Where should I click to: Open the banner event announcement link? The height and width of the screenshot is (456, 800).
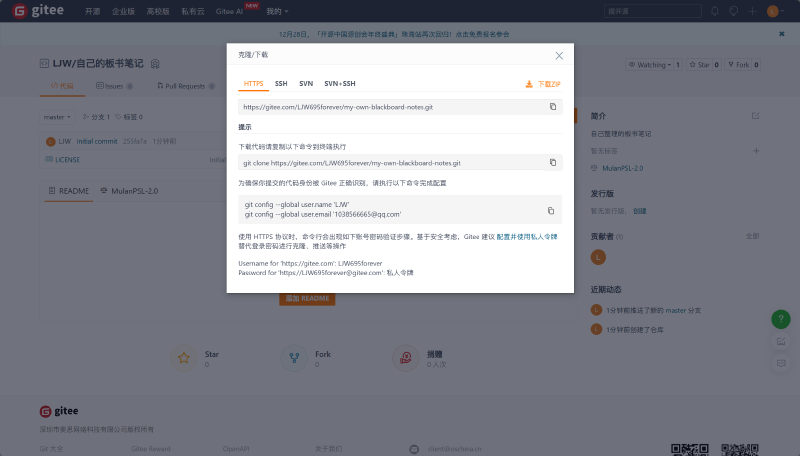tap(394, 34)
